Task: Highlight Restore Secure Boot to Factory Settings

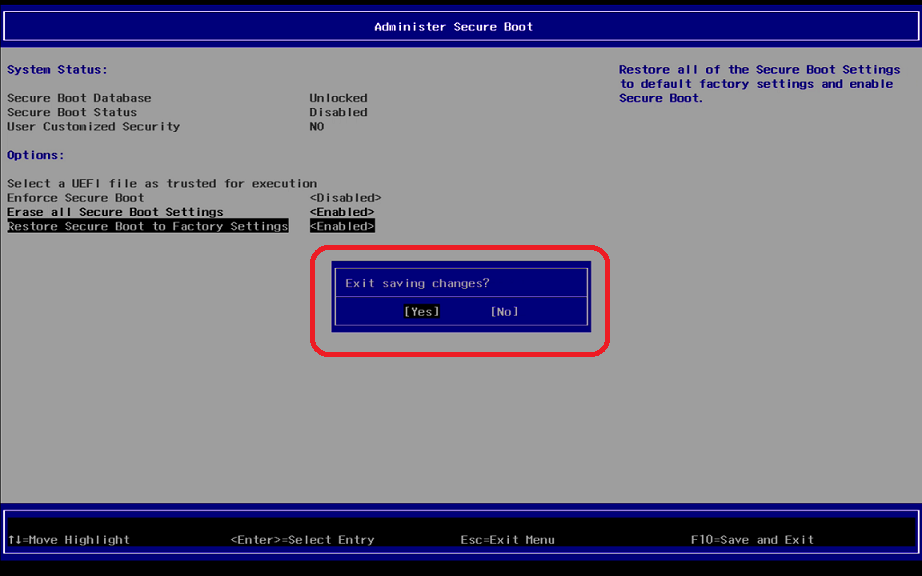Action: [x=148, y=227]
